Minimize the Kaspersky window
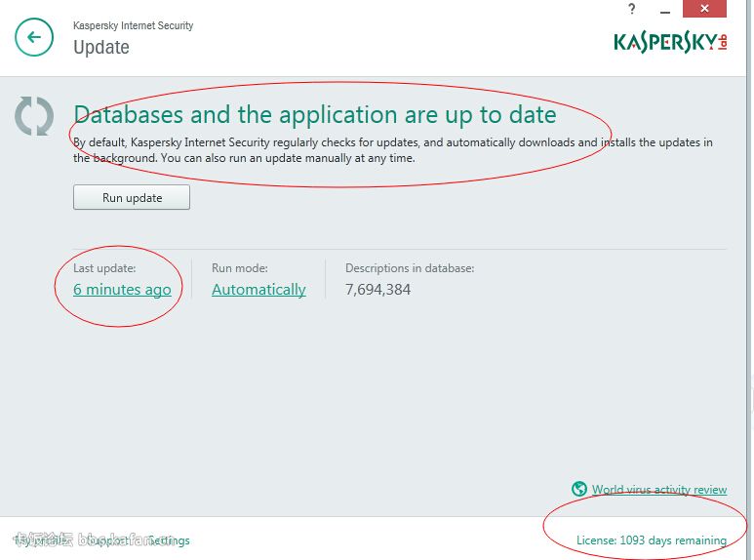Image resolution: width=754 pixels, height=560 pixels. (x=665, y=10)
